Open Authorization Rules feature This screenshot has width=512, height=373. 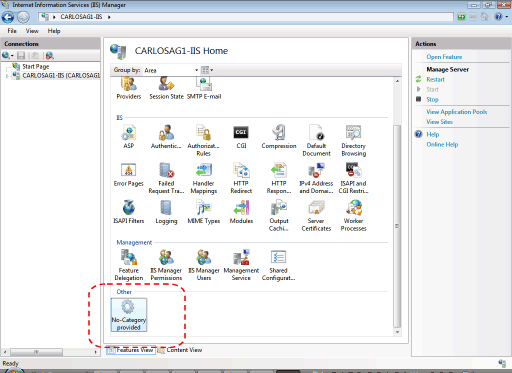pos(203,140)
